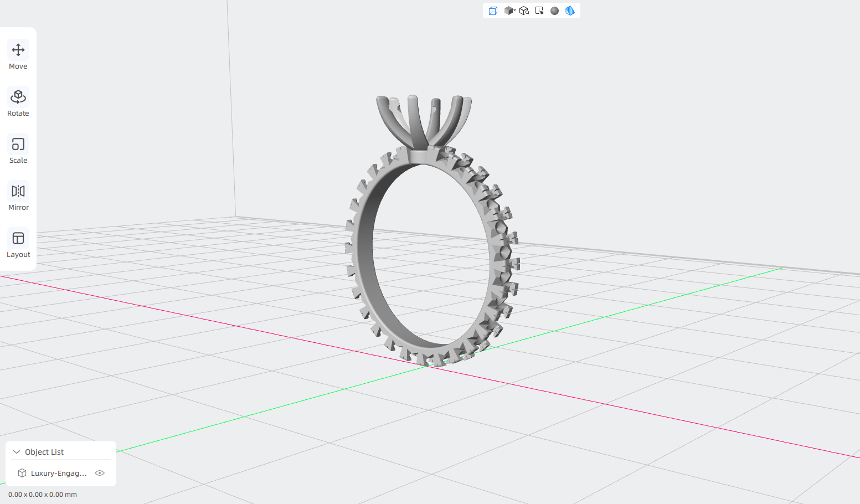
Task: Select the Luxury-Engag... object in list
Action: (x=59, y=473)
